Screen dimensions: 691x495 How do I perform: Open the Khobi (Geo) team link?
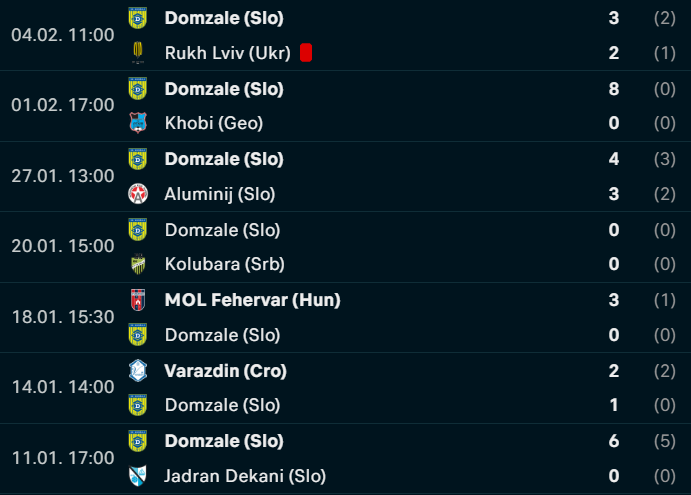214,123
